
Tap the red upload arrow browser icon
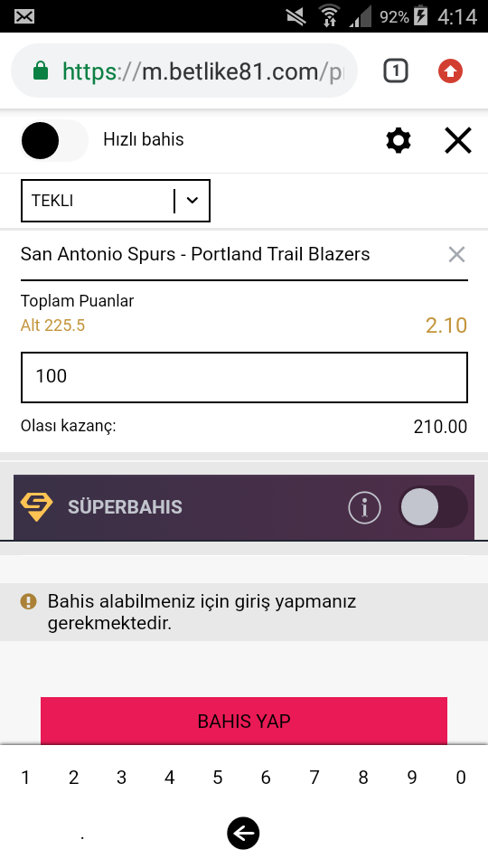pyautogui.click(x=450, y=71)
